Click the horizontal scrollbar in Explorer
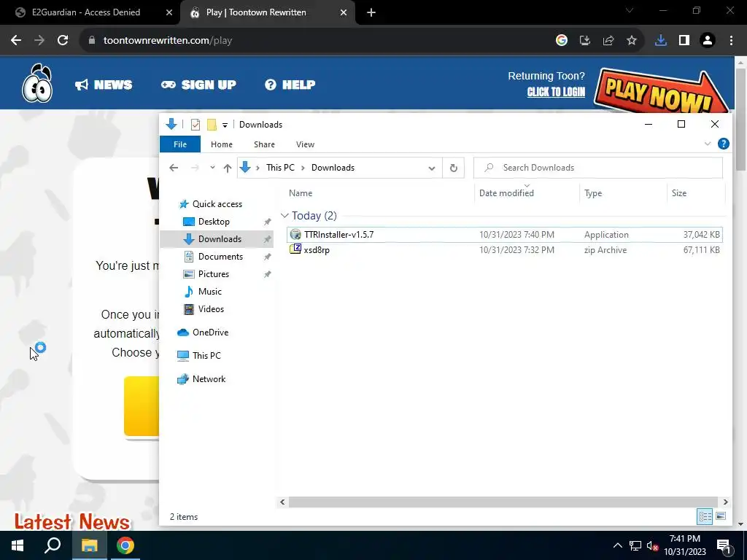The height and width of the screenshot is (560, 747). pyautogui.click(x=503, y=502)
